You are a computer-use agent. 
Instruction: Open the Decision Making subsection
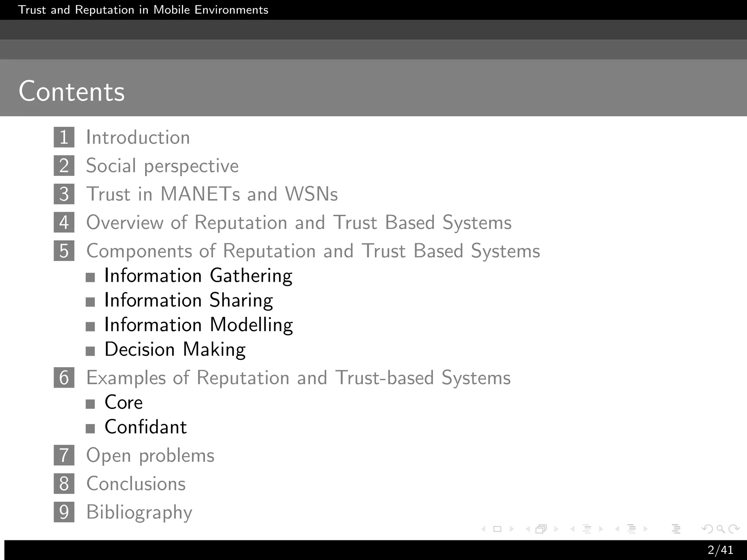(175, 349)
